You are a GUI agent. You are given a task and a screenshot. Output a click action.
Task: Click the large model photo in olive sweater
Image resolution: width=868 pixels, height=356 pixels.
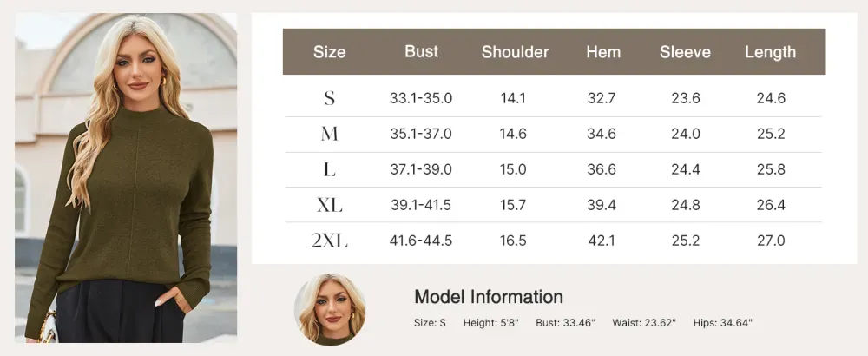tap(126, 178)
